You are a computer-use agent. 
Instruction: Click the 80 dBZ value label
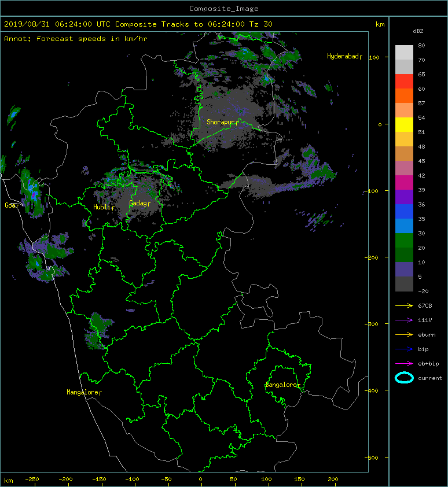tap(421, 45)
